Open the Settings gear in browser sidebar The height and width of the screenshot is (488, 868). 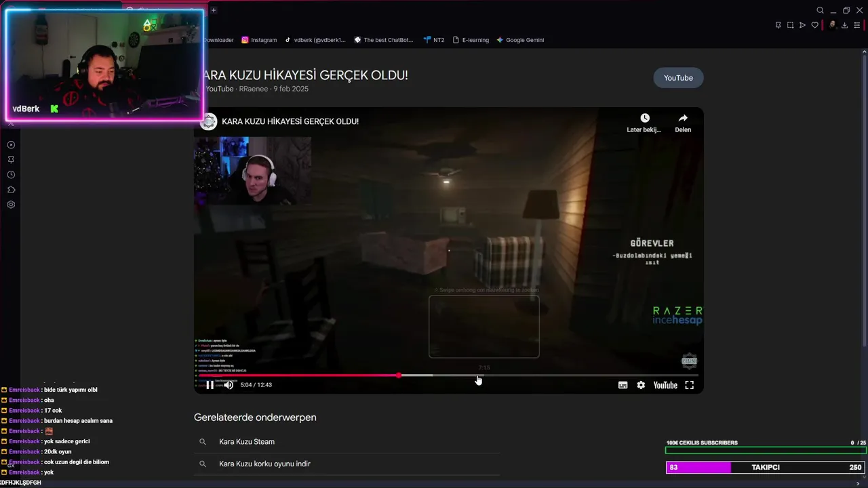(11, 205)
